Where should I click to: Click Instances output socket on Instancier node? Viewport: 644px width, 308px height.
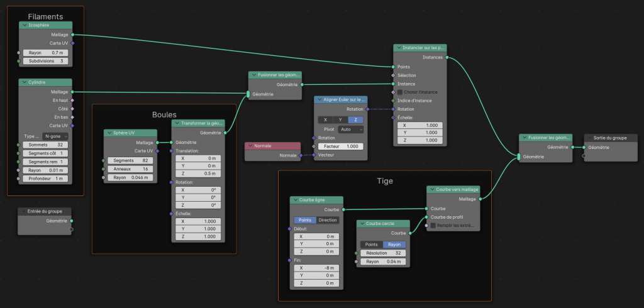pyautogui.click(x=447, y=57)
